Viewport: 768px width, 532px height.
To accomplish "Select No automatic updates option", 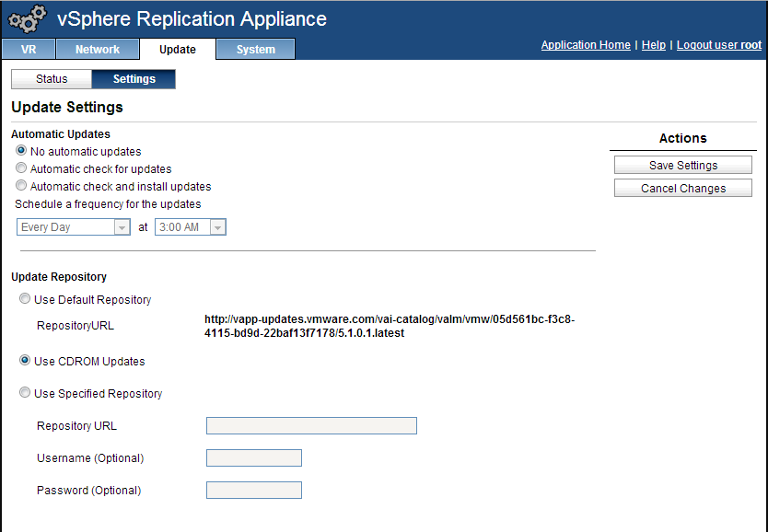I will tap(21, 151).
